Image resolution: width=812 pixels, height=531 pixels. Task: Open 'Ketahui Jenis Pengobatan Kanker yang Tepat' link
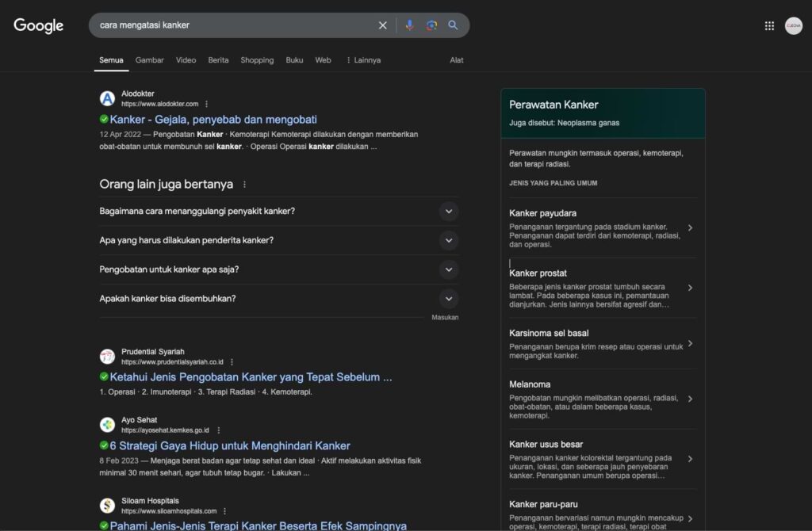click(251, 377)
